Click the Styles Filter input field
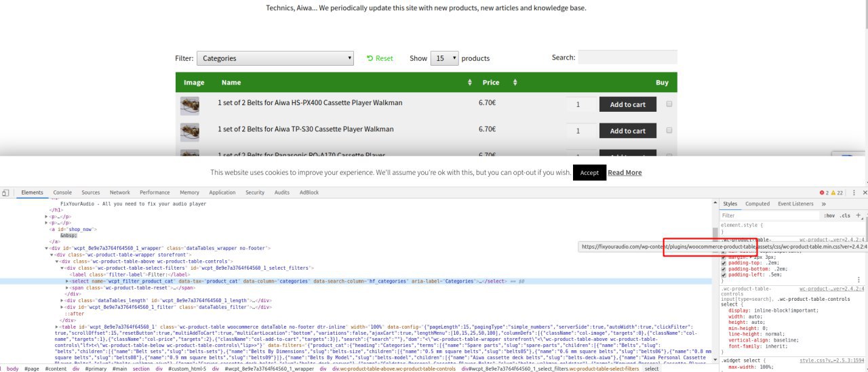The height and width of the screenshot is (372, 868). (770, 215)
